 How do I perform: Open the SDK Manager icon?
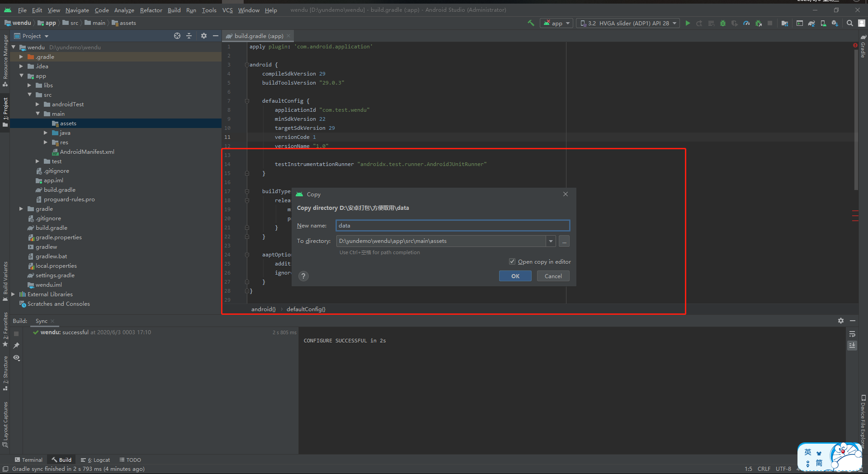834,23
